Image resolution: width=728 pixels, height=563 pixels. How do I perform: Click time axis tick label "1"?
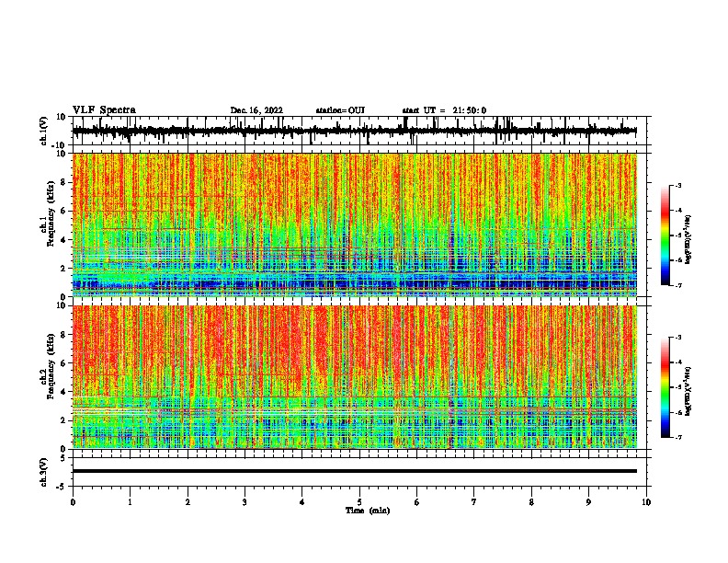pyautogui.click(x=130, y=502)
